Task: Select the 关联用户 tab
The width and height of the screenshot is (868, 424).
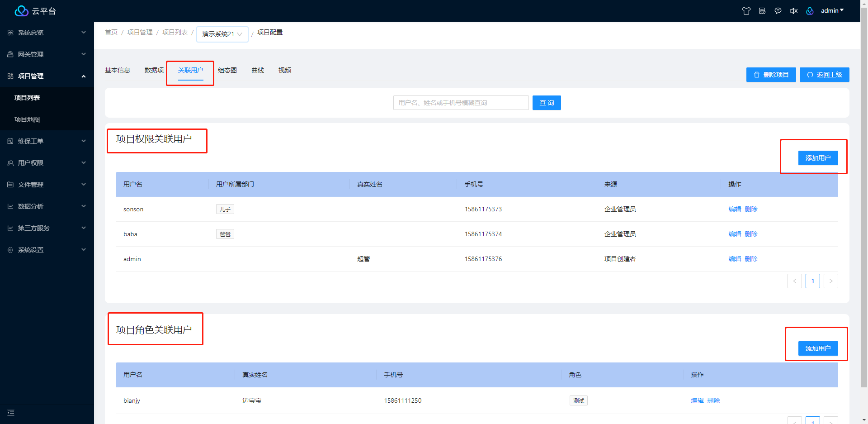Action: coord(191,70)
